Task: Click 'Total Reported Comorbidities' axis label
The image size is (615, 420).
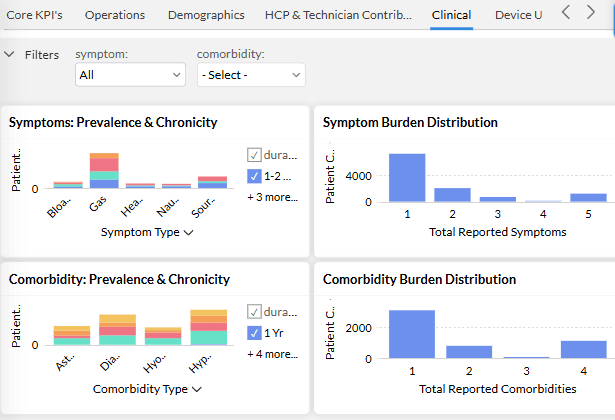Action: 497,389
